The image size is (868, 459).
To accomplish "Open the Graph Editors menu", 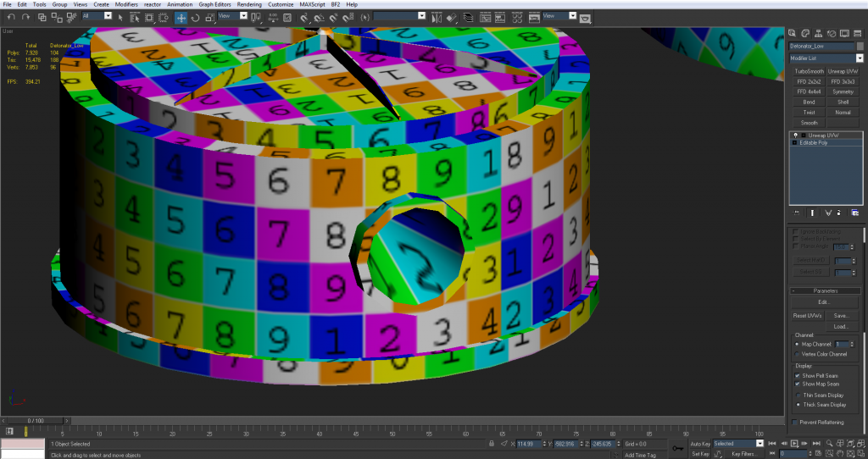I will 214,4.
